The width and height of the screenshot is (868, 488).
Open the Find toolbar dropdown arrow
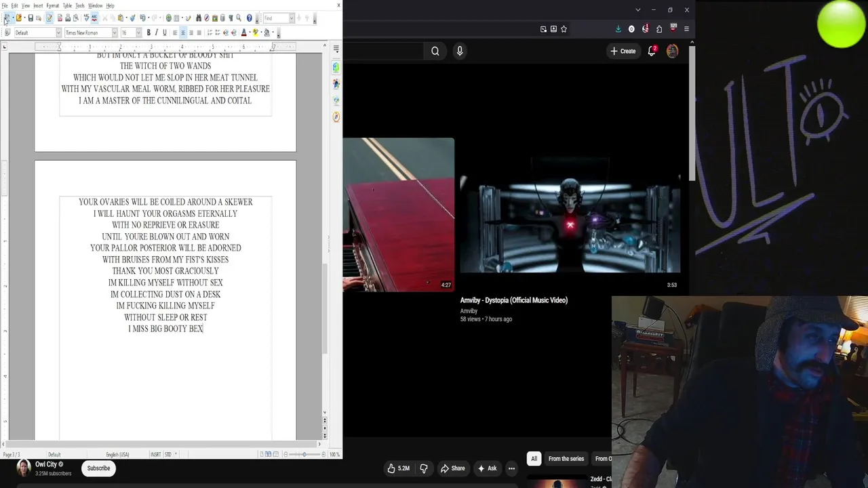click(292, 18)
